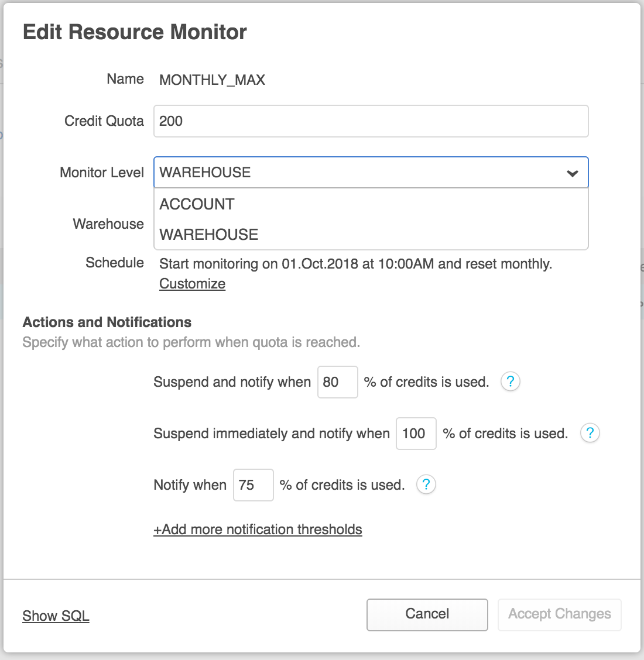Open help for Suspend immediately threshold
644x660 pixels.
coord(590,433)
